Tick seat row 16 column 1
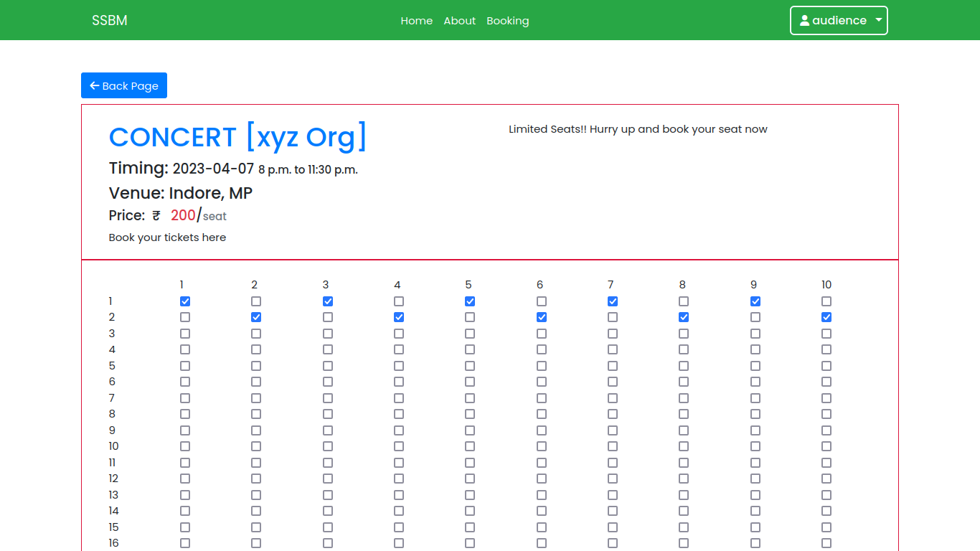980x551 pixels. point(185,543)
